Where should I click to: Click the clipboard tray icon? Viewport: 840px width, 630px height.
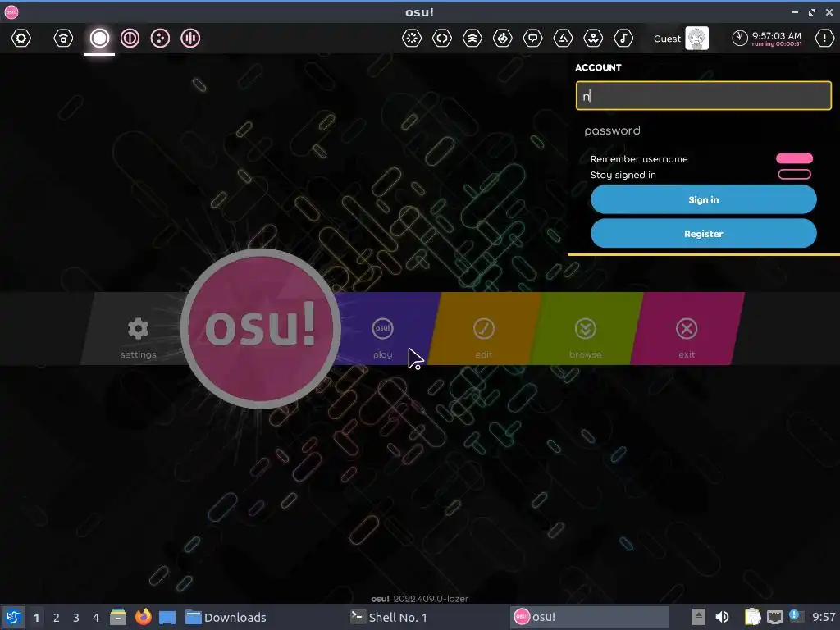753,617
